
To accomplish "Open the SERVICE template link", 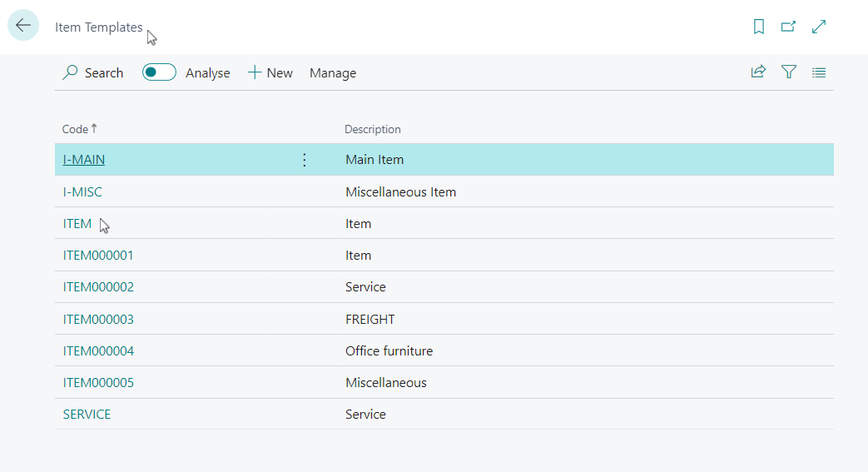I will click(87, 415).
